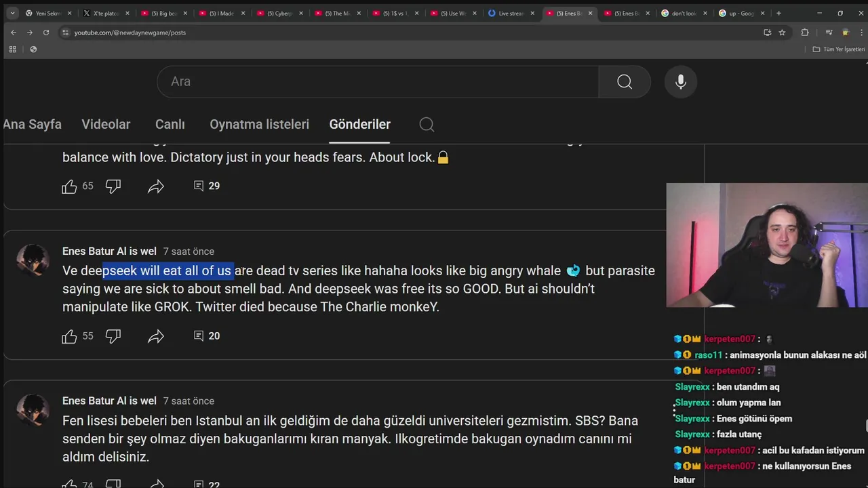This screenshot has width=868, height=488.
Task: Go back with the browser back arrow
Action: [13, 33]
